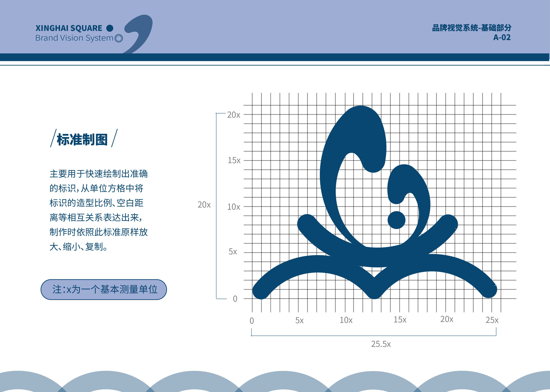The height and width of the screenshot is (392, 550).
Task: Click the "15x" vertical axis label
Action: point(234,160)
